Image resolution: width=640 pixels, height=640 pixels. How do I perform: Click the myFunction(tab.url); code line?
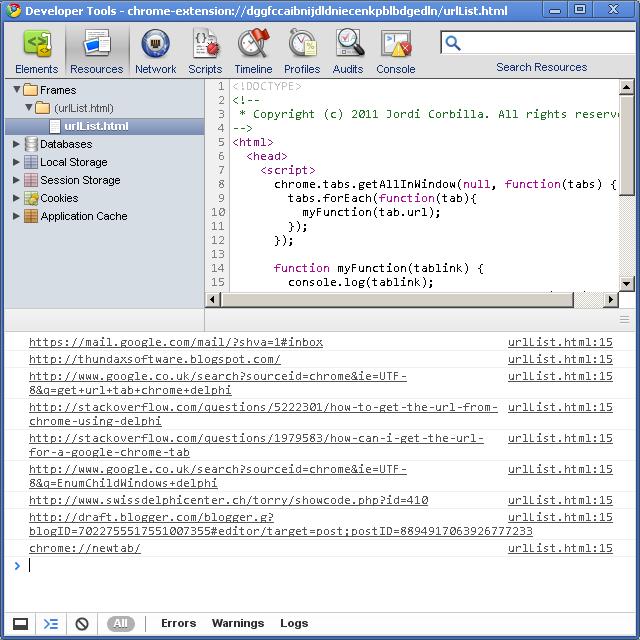pos(371,212)
